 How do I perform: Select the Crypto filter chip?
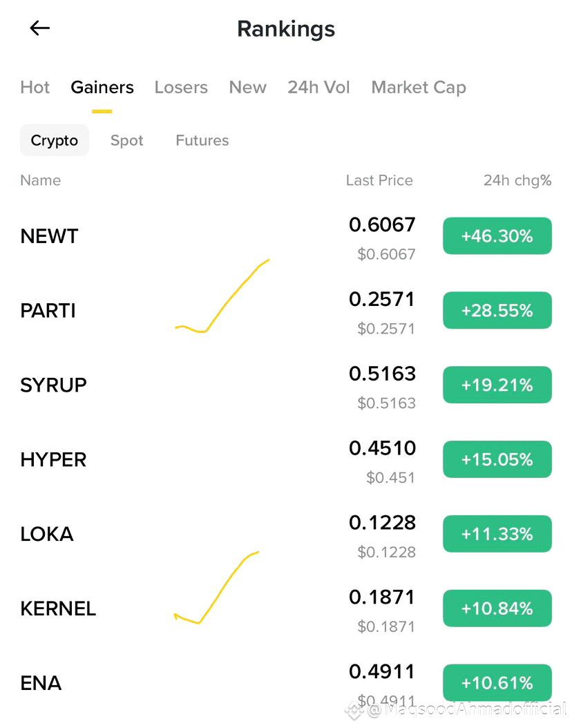point(55,140)
